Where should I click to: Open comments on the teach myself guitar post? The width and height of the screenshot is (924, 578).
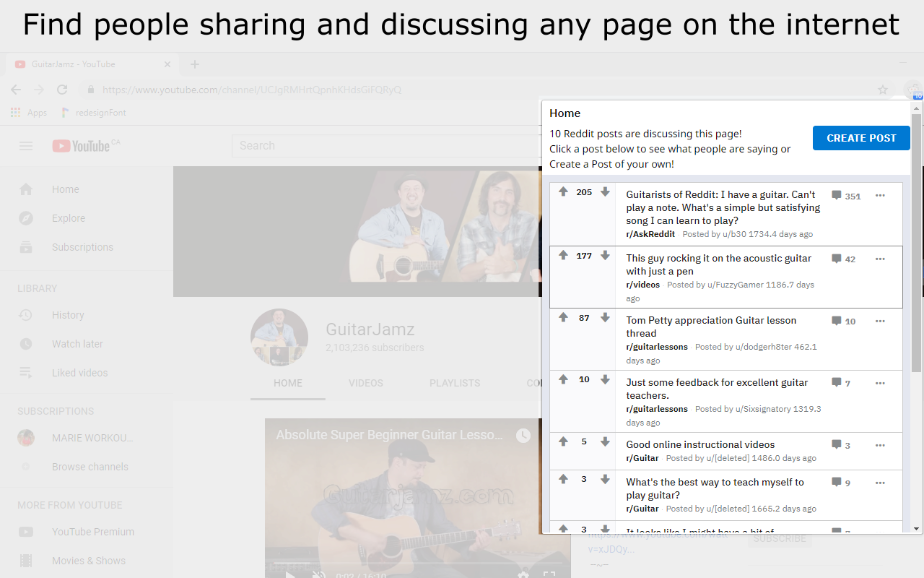point(841,483)
